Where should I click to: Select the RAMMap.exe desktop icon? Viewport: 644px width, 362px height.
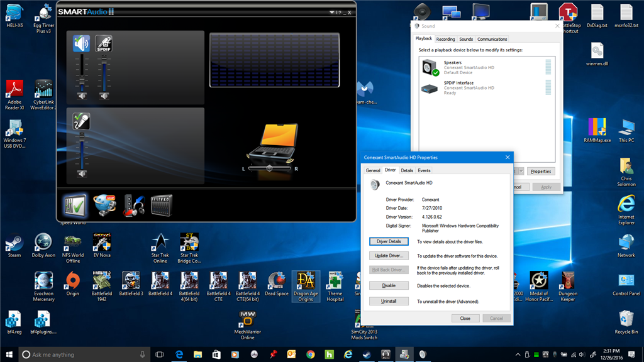pyautogui.click(x=597, y=130)
